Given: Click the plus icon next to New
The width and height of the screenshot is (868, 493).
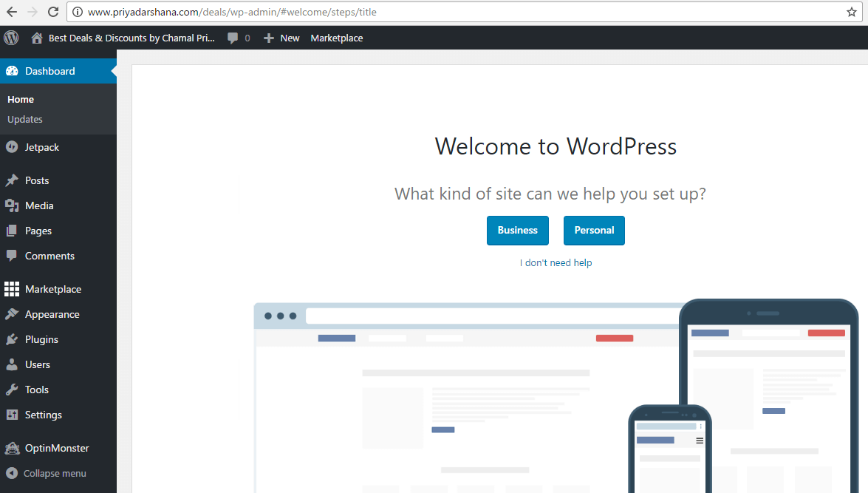Looking at the screenshot, I should click(268, 38).
